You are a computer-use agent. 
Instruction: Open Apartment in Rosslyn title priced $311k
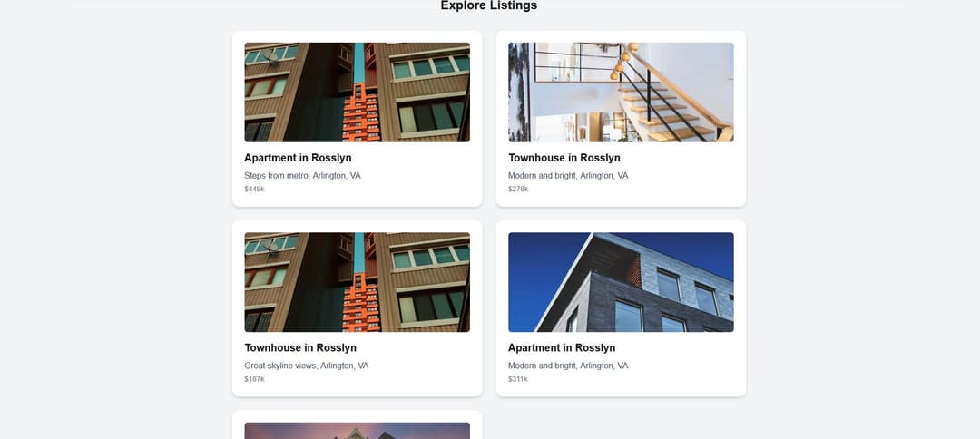click(x=562, y=347)
